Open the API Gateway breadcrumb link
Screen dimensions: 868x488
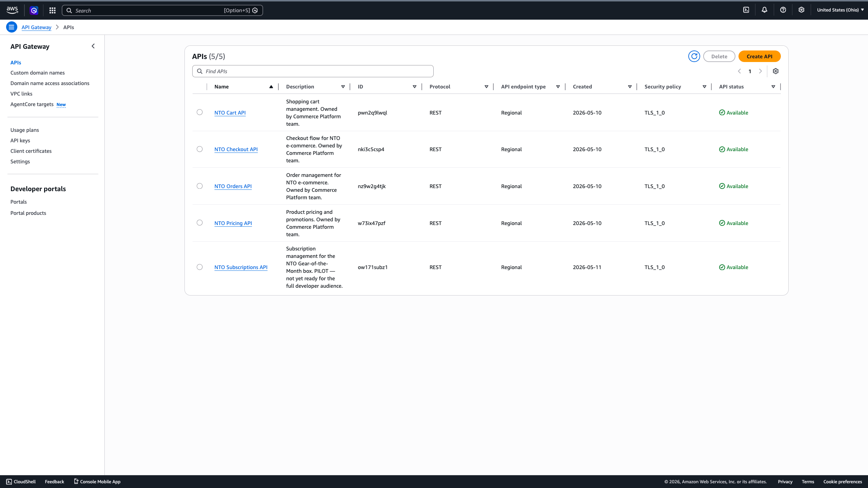pyautogui.click(x=36, y=27)
